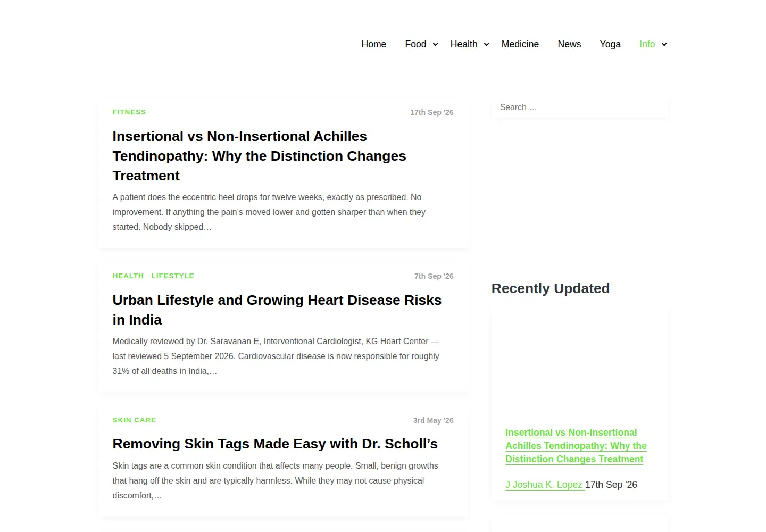
Task: Open the News menu item
Action: coord(569,44)
